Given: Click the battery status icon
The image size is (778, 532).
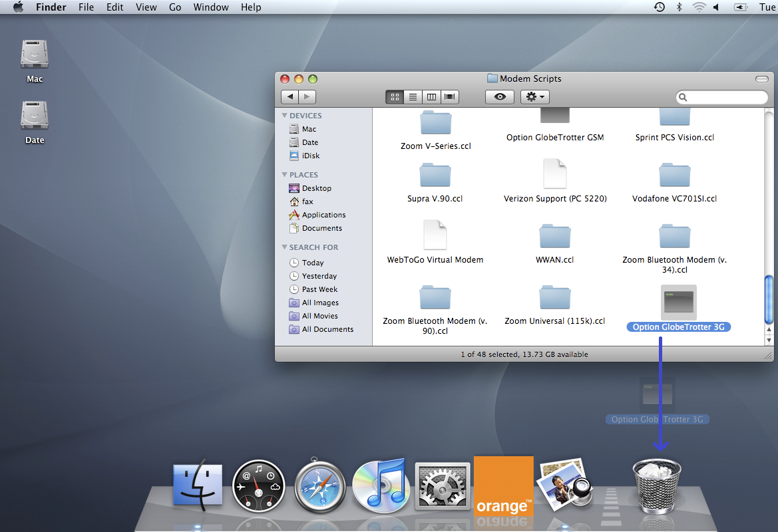Looking at the screenshot, I should coord(741,7).
